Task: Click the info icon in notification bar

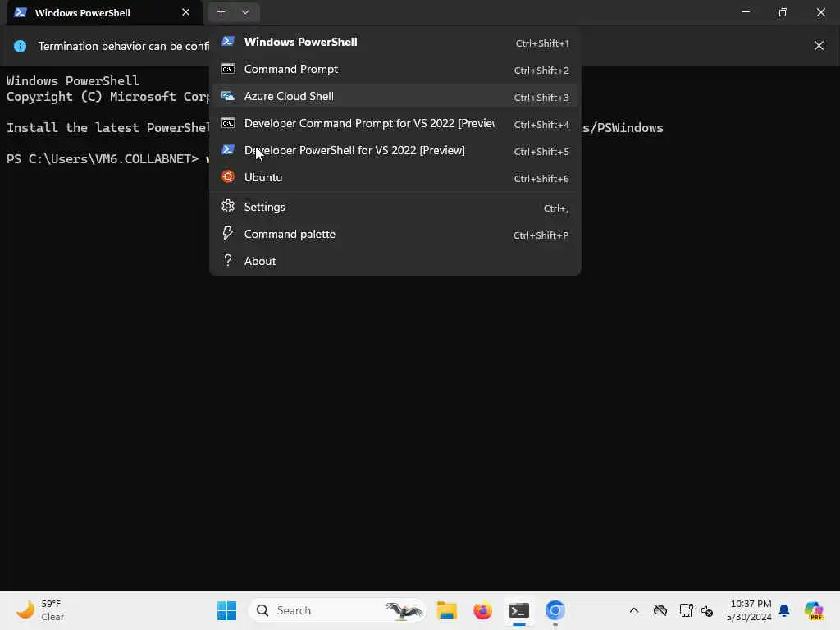Action: pos(20,47)
